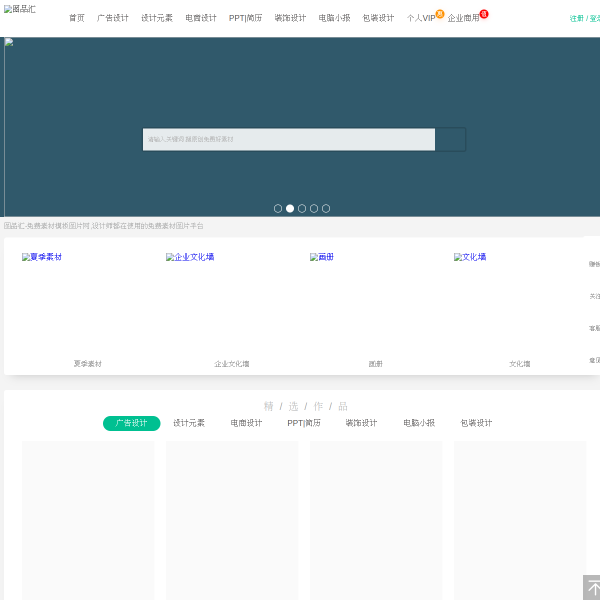Open the 夏季素材 category image link

click(x=42, y=257)
